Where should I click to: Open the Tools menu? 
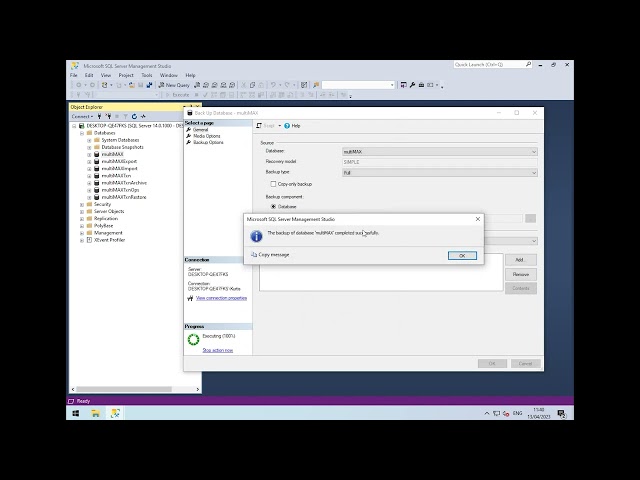coord(147,76)
